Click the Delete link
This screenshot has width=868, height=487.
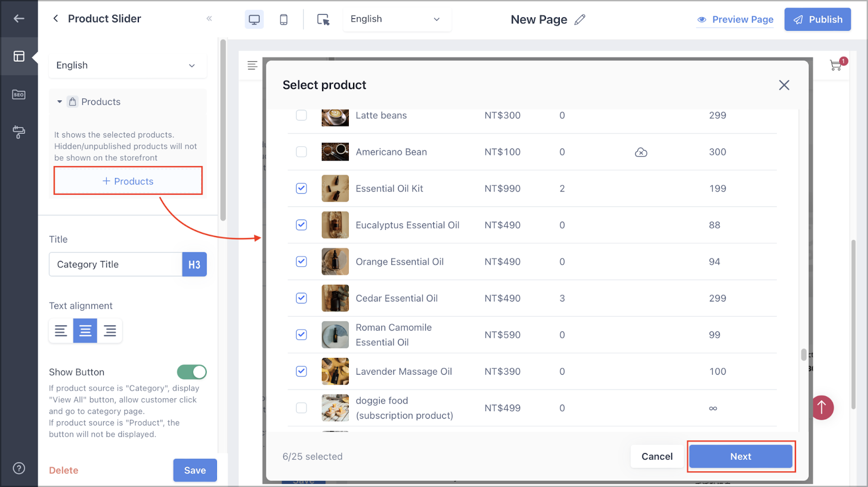tap(63, 470)
